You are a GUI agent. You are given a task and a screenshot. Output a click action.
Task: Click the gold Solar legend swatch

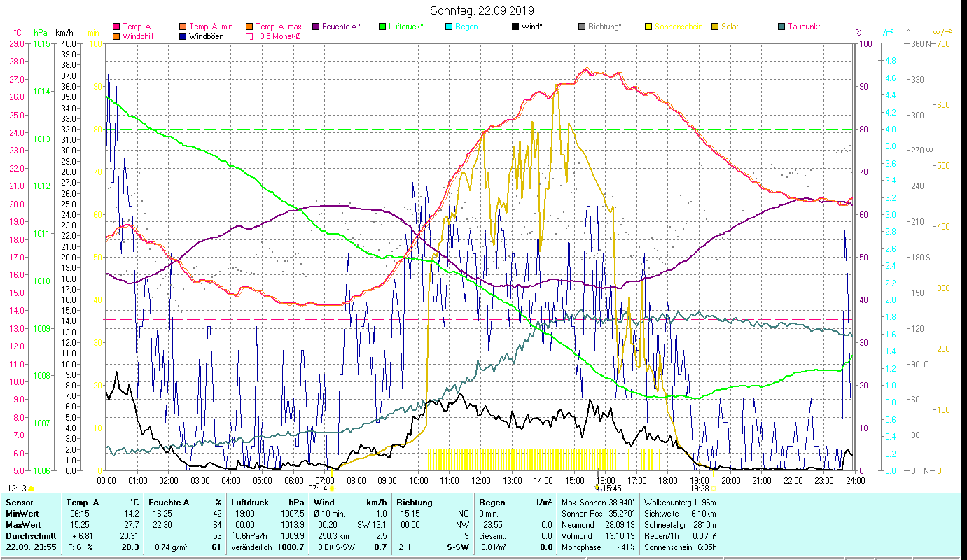(x=714, y=27)
